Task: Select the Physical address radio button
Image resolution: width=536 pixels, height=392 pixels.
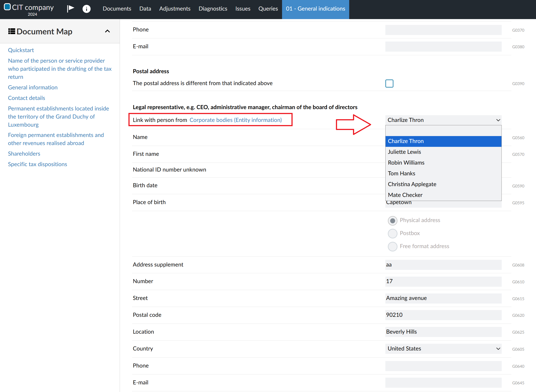Action: click(x=393, y=220)
